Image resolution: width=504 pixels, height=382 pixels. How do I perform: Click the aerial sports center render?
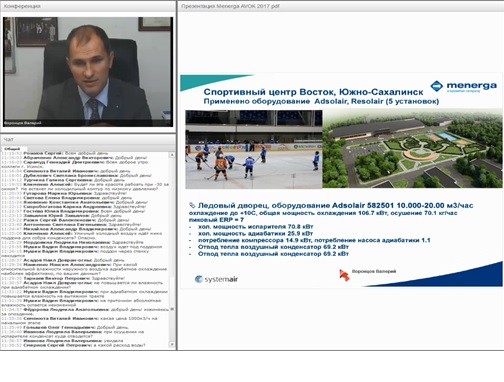coord(412,148)
